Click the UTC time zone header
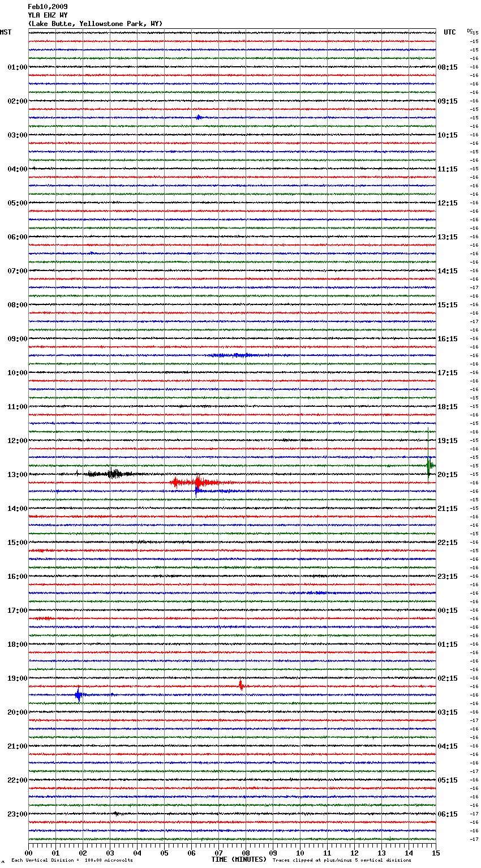The width and height of the screenshot is (481, 868). click(449, 32)
